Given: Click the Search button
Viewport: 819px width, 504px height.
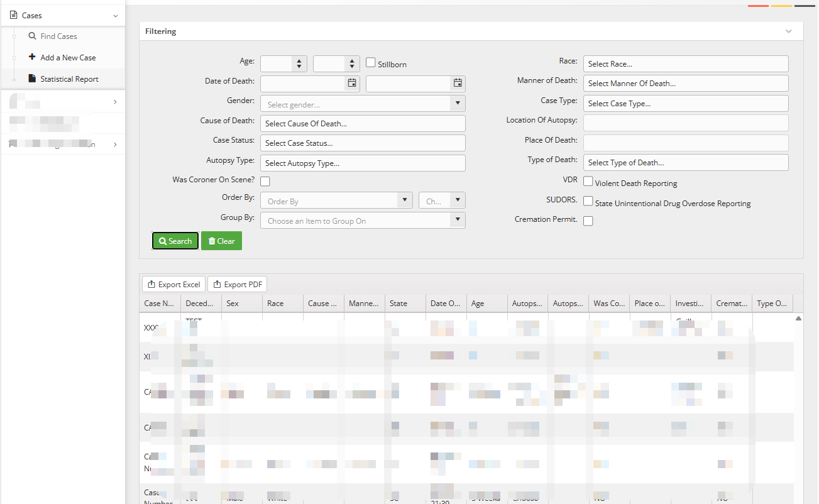Looking at the screenshot, I should pos(175,241).
